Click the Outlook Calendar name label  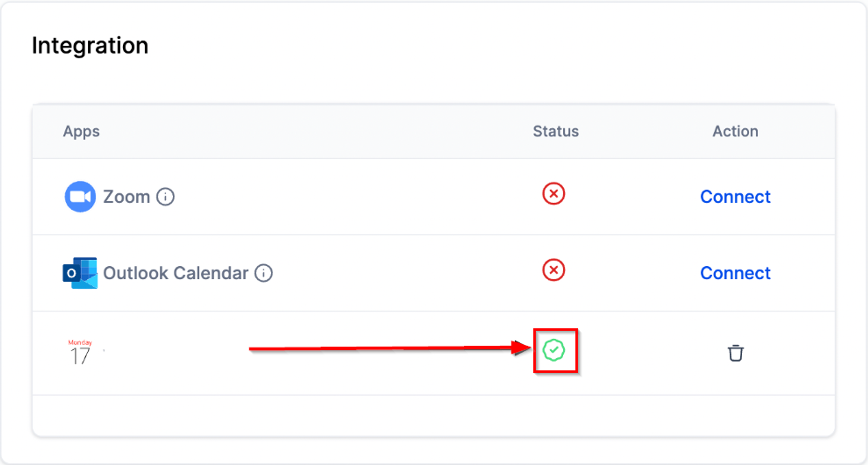point(176,273)
